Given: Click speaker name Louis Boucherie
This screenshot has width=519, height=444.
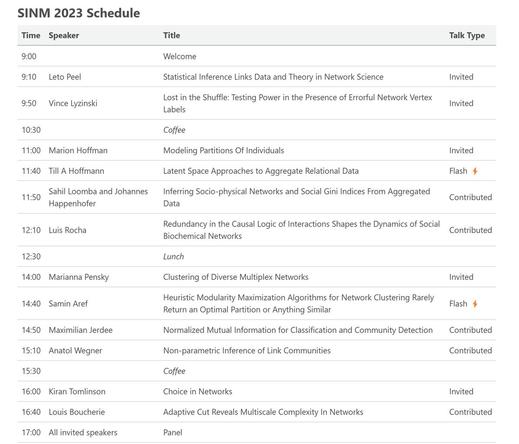Looking at the screenshot, I should click(77, 412).
